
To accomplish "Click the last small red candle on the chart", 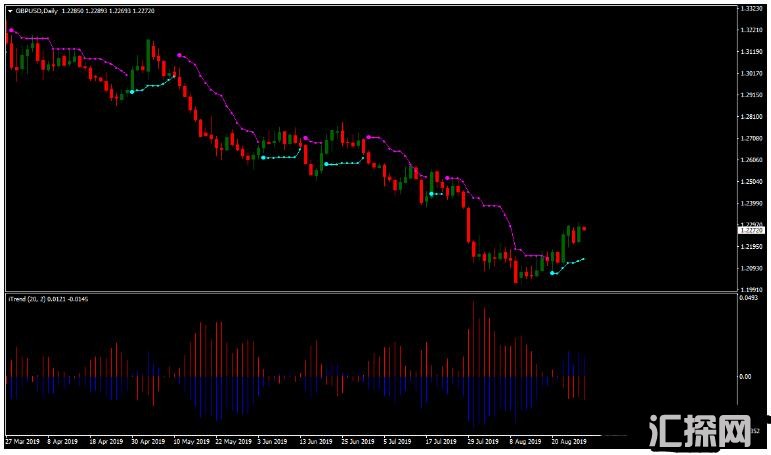I will coord(584,229).
